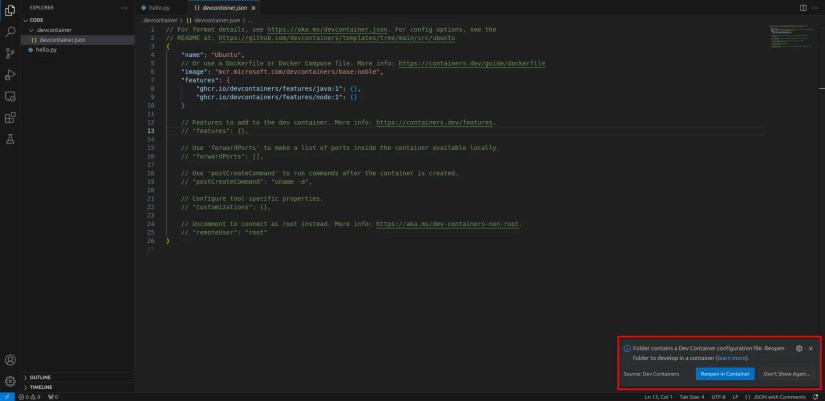
Task: Open editor more actions ellipsis at top right
Action: [x=816, y=8]
